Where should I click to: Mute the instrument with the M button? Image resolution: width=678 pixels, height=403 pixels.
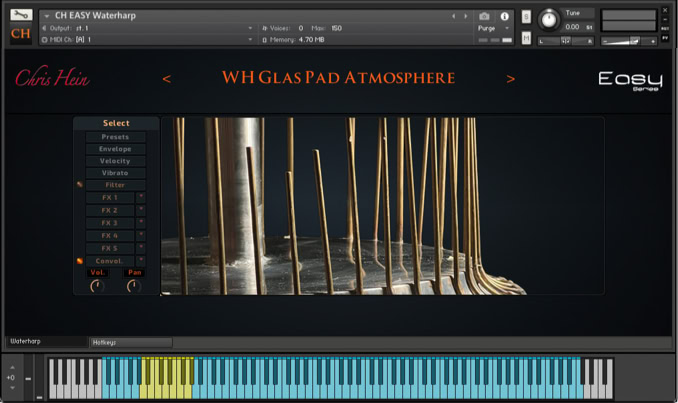(x=526, y=38)
